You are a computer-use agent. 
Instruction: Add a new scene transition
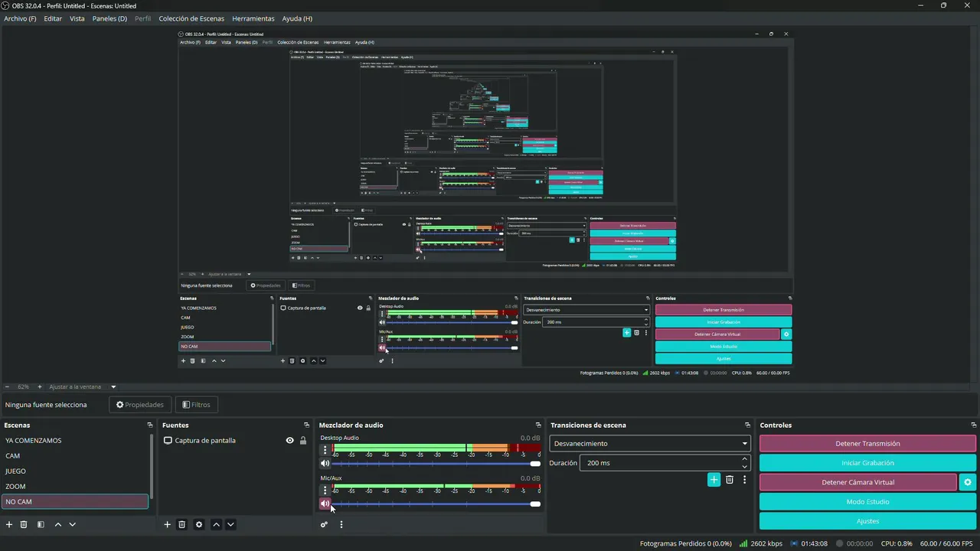(714, 480)
